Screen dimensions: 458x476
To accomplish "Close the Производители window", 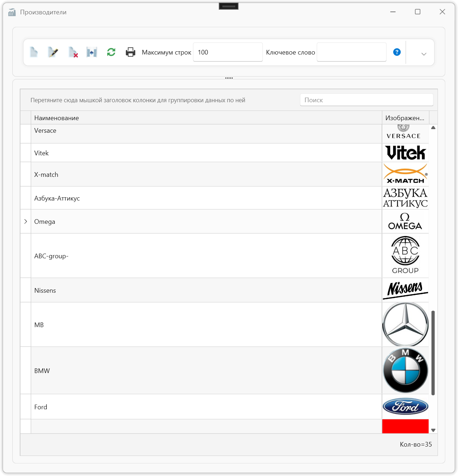I will pos(442,12).
